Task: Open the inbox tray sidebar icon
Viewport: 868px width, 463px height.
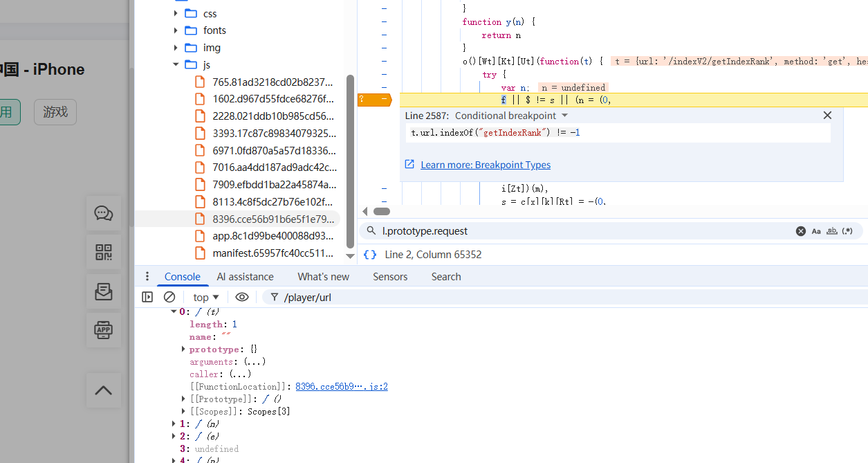Action: tap(104, 291)
